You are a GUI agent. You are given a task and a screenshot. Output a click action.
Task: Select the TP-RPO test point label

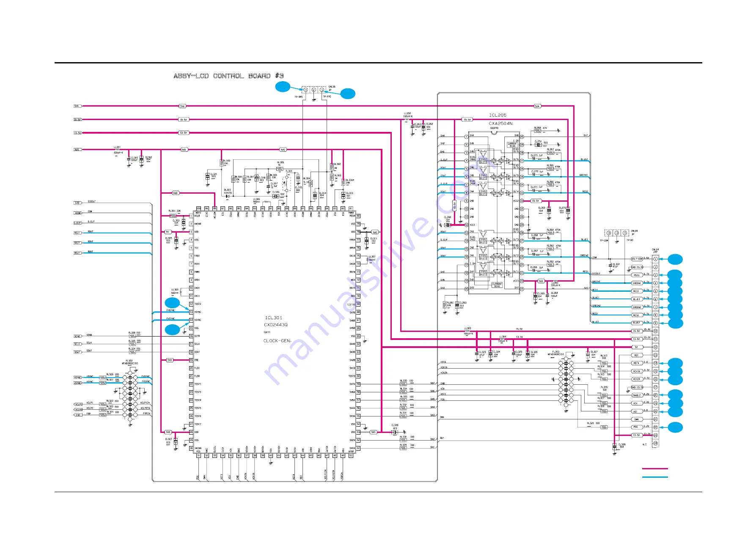pyautogui.click(x=299, y=97)
